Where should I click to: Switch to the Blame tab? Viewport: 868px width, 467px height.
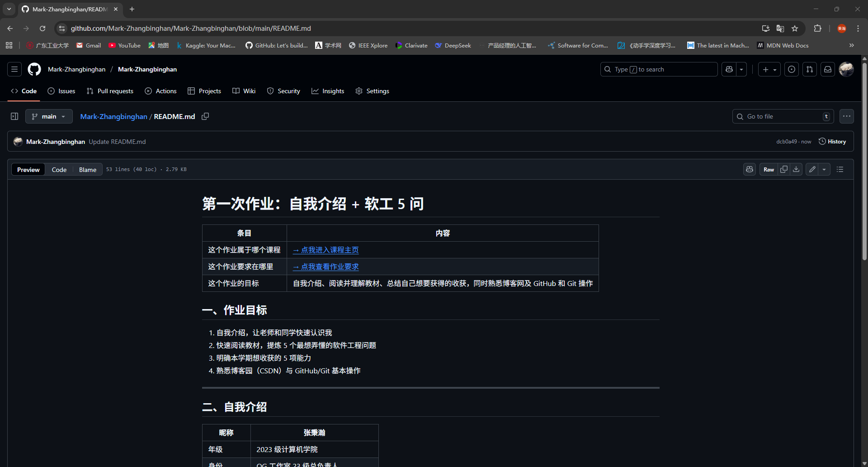[x=87, y=169]
